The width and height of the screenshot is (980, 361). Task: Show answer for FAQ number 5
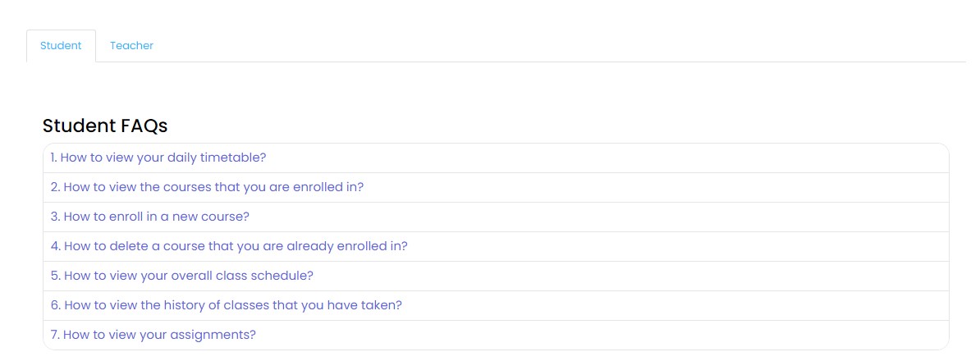pyautogui.click(x=181, y=276)
